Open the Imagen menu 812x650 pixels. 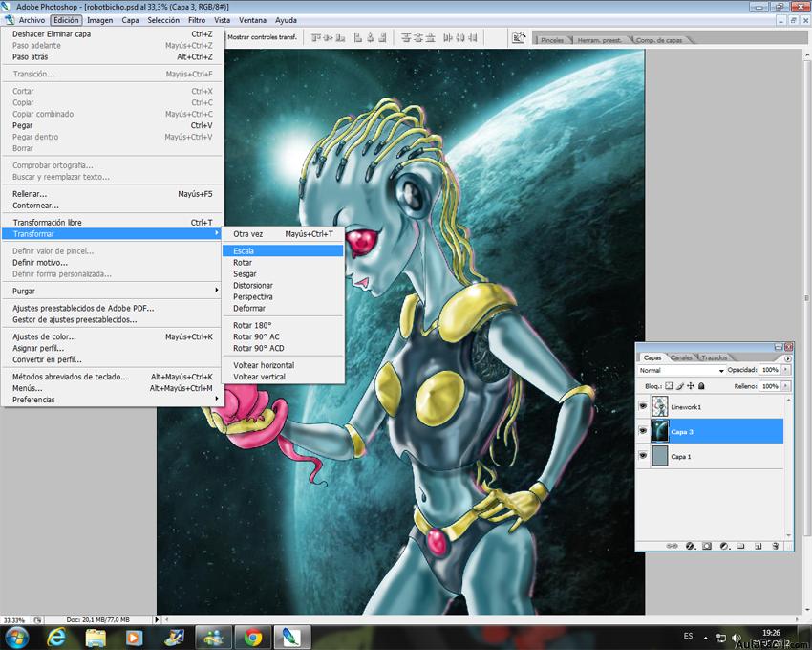pyautogui.click(x=100, y=20)
